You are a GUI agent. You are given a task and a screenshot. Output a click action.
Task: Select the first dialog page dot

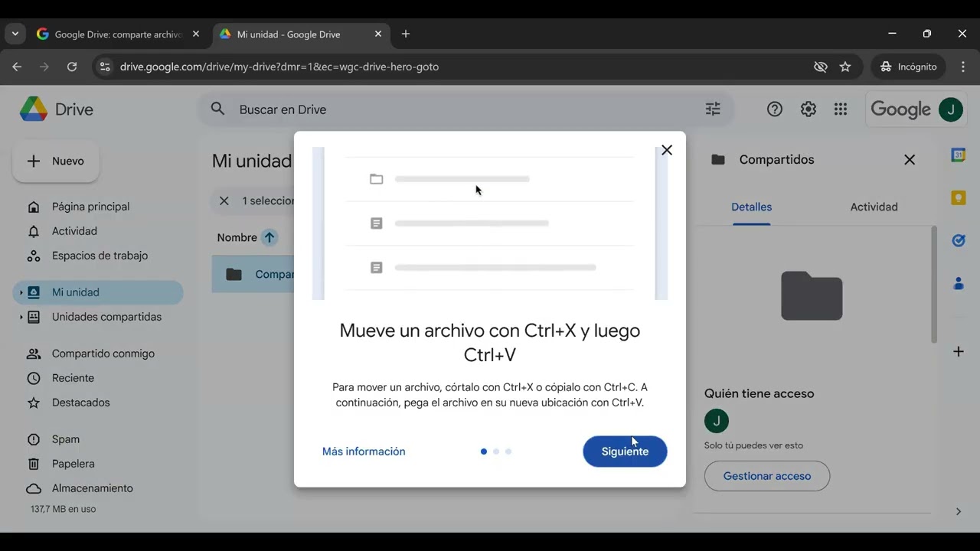pyautogui.click(x=484, y=452)
